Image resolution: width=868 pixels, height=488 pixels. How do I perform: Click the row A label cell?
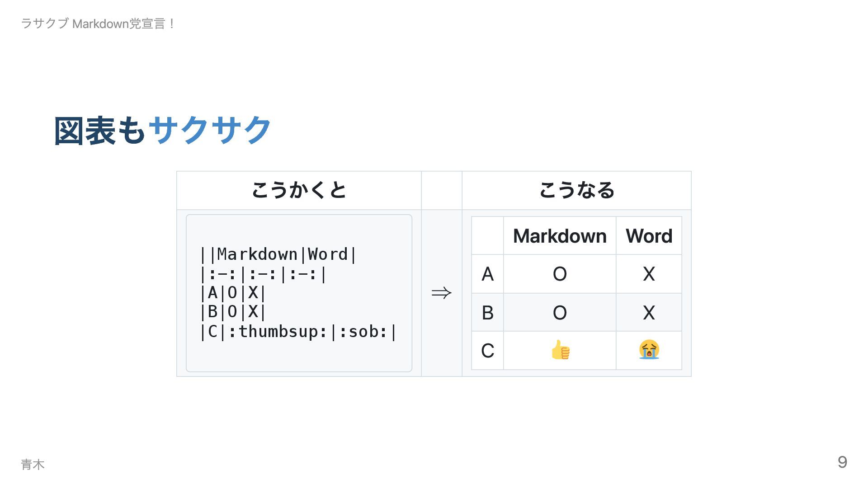click(487, 274)
